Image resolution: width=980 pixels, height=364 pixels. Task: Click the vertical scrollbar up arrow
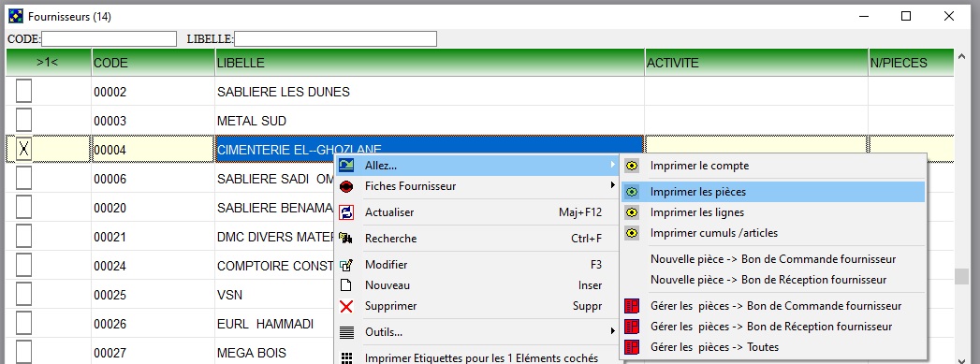tap(961, 57)
